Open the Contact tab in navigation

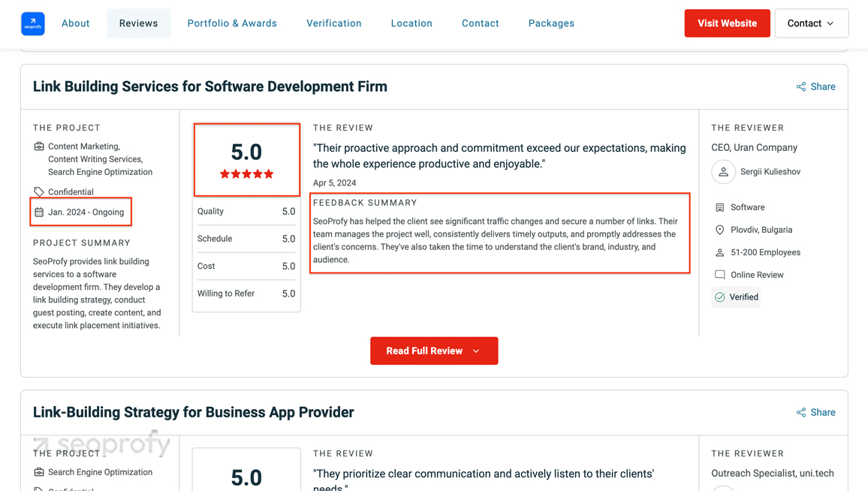tap(480, 23)
